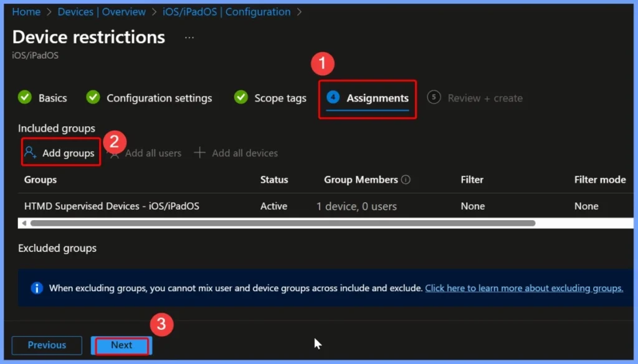Click the Next button
The width and height of the screenshot is (638, 364).
[x=121, y=345]
